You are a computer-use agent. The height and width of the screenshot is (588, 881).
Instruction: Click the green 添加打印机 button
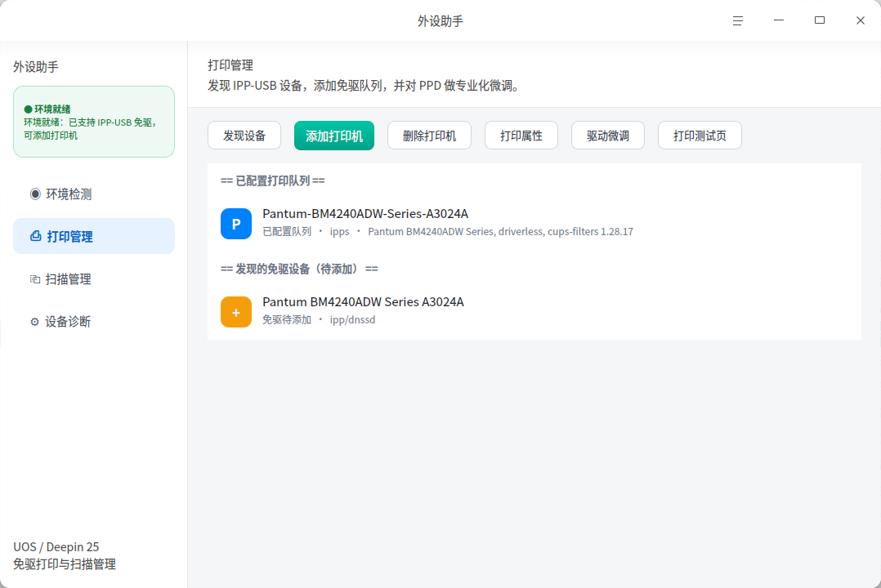point(334,136)
